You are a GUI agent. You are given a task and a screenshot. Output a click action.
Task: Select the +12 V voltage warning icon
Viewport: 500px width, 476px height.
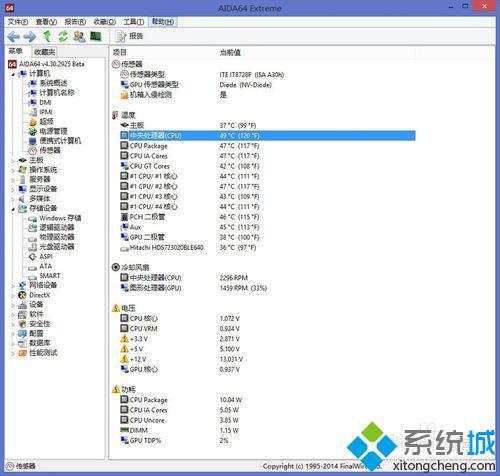click(124, 359)
